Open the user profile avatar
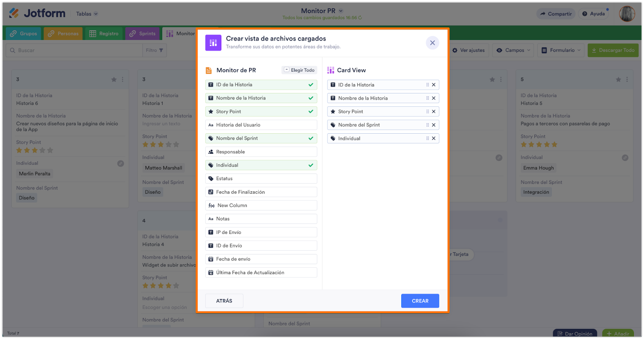 coord(627,14)
